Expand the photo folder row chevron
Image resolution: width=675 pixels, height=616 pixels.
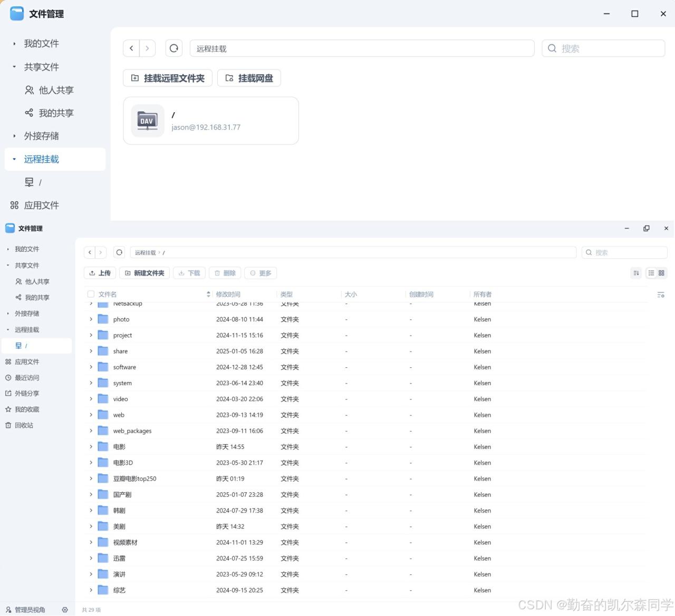coord(91,319)
